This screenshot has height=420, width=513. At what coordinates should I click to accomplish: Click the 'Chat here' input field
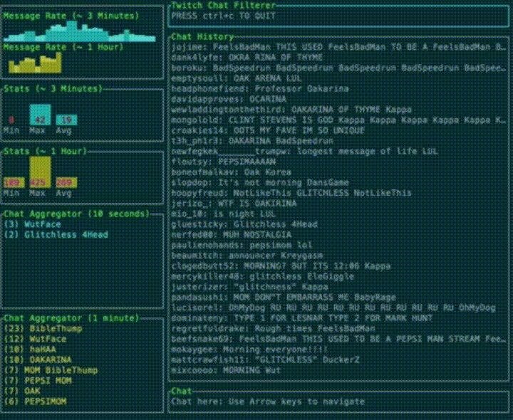tap(338, 401)
